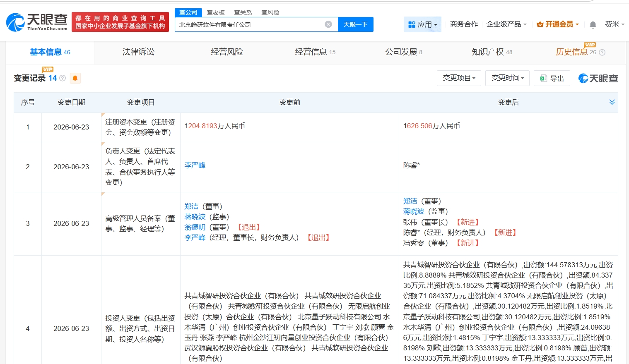Switch to the 经营风险 tab
The image size is (629, 364).
[x=227, y=52]
